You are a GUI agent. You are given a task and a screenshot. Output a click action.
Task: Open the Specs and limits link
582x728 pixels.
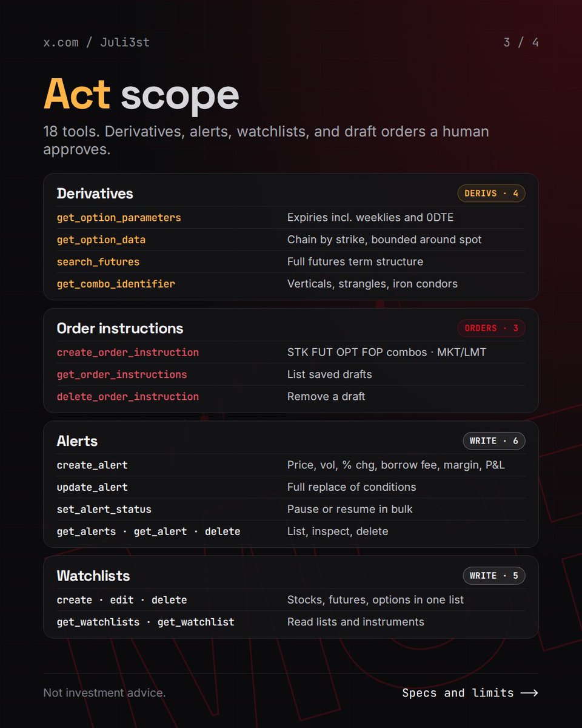pos(470,693)
